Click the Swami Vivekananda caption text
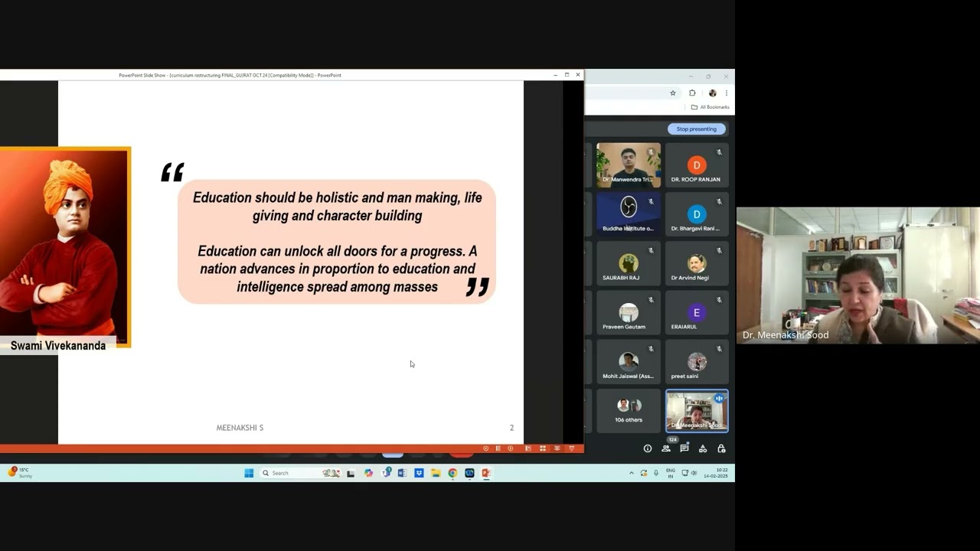980x551 pixels. click(x=58, y=346)
